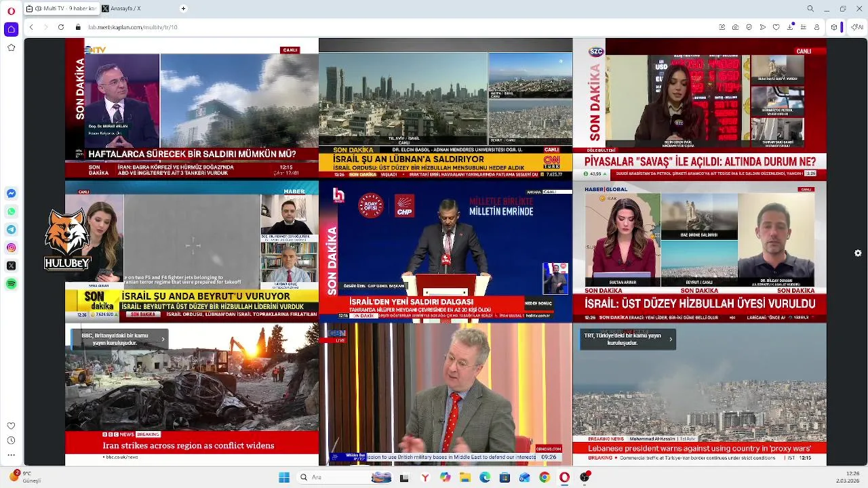Click 'İSRAİL ŞU AN LÜBNAN'A SALDIRIYOR' banner
Image resolution: width=868 pixels, height=488 pixels.
pyautogui.click(x=409, y=159)
